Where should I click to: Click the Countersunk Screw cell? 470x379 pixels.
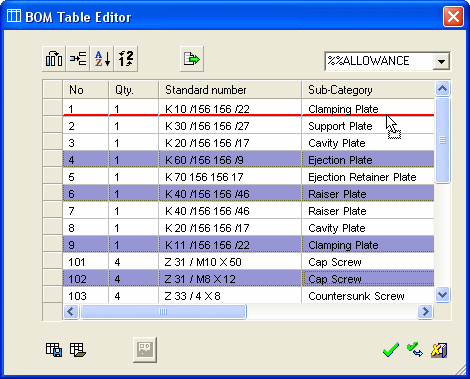point(368,295)
